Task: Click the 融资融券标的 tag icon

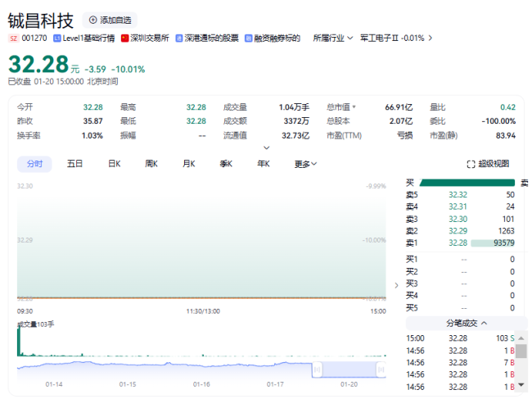Action: [x=248, y=38]
